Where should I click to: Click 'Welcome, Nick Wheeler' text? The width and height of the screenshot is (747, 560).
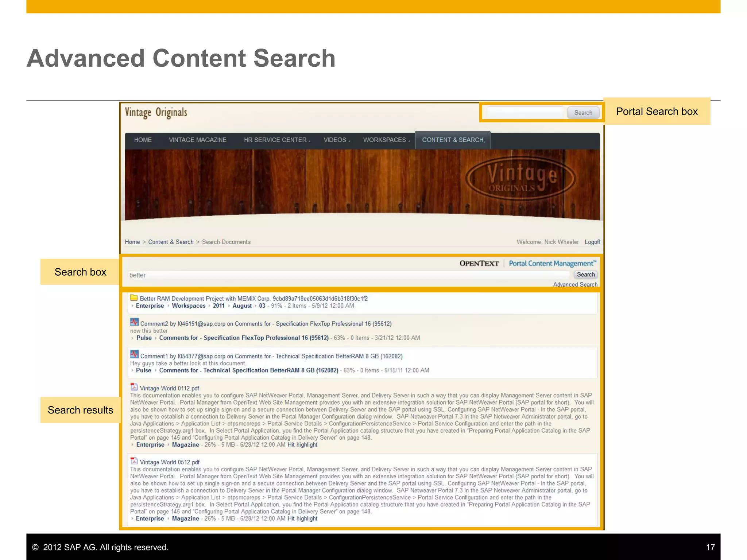[547, 242]
